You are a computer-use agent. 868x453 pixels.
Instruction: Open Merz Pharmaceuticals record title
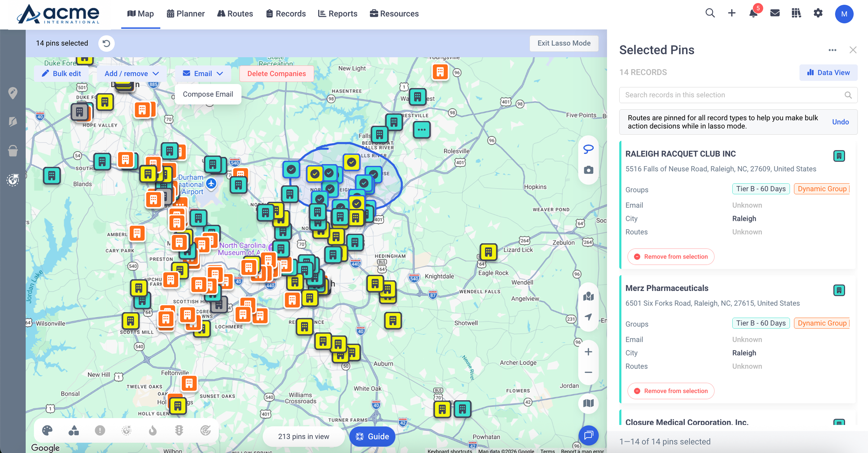667,288
